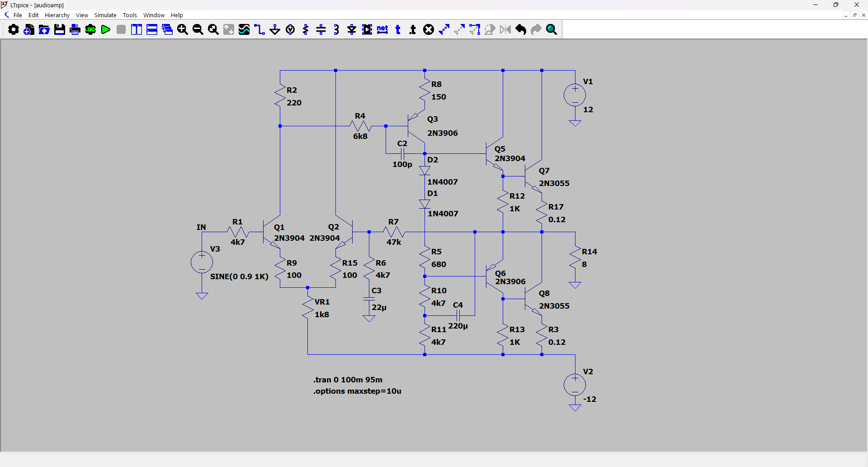Viewport: 868px width, 467px height.
Task: Click the .tran 0 100m 95m directive
Action: 348,380
